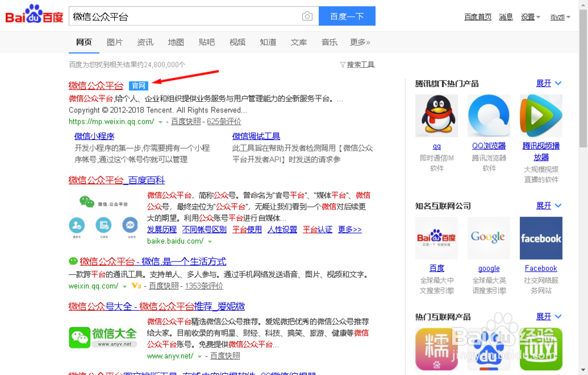This screenshot has height=375, width=588.
Task: Click the 微信大全 site logo image
Action: pos(103,337)
